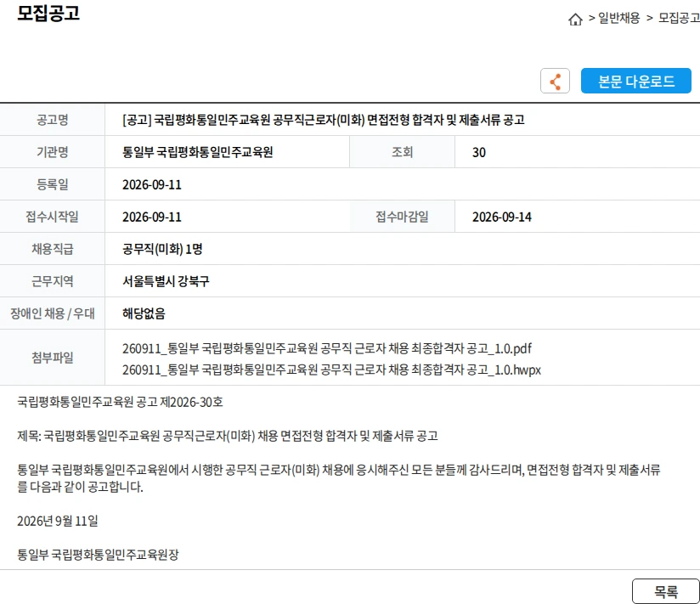Click the 접수마감일 date 2026-09-14
Viewport: 700px width, 604px height.
point(502,217)
